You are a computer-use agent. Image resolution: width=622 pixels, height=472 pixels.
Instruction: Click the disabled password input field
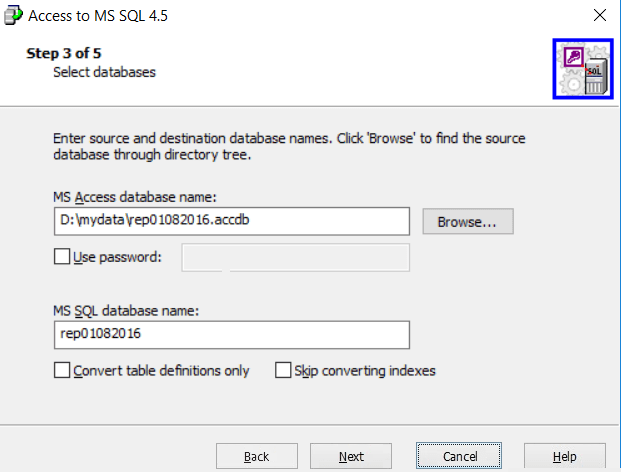[296, 257]
